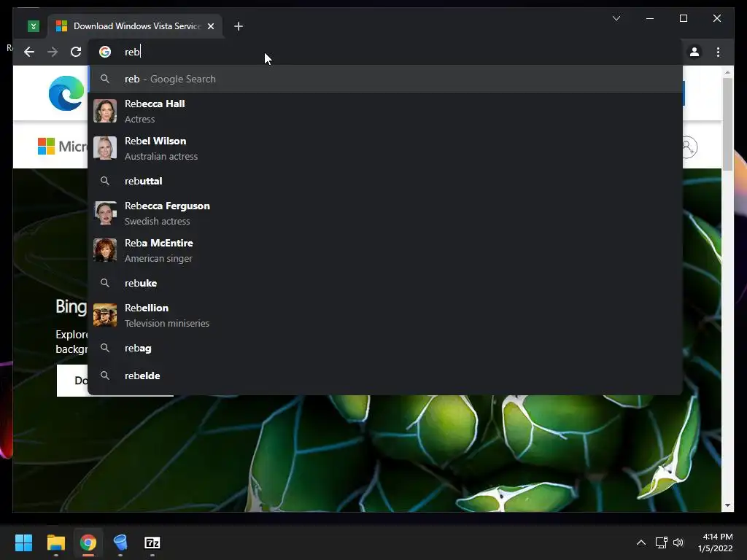Open the green pinned tab

point(34,26)
